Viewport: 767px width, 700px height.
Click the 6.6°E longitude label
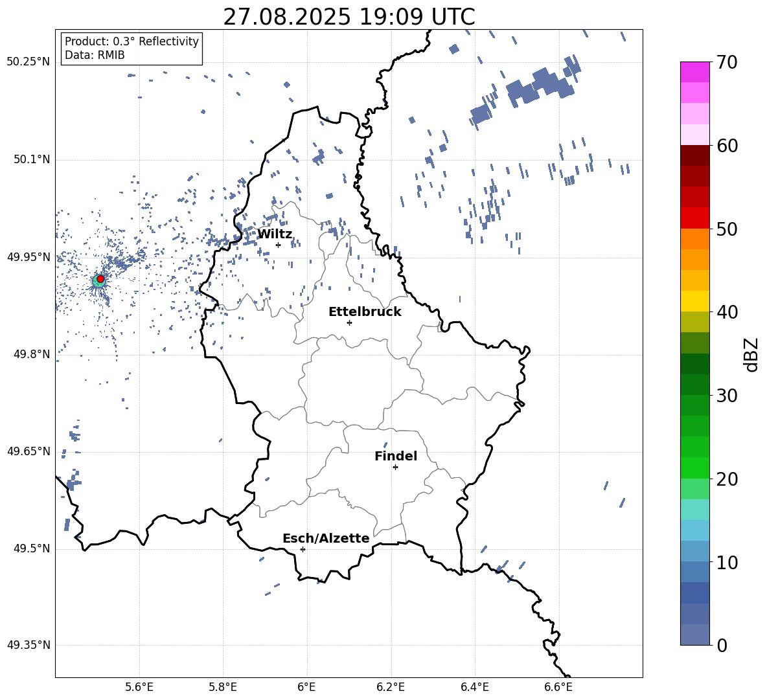coord(558,687)
